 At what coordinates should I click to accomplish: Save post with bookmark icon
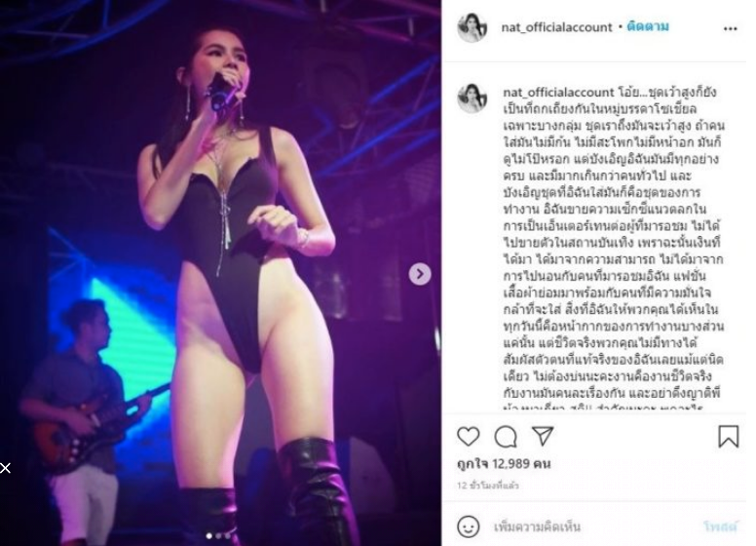pos(728,436)
